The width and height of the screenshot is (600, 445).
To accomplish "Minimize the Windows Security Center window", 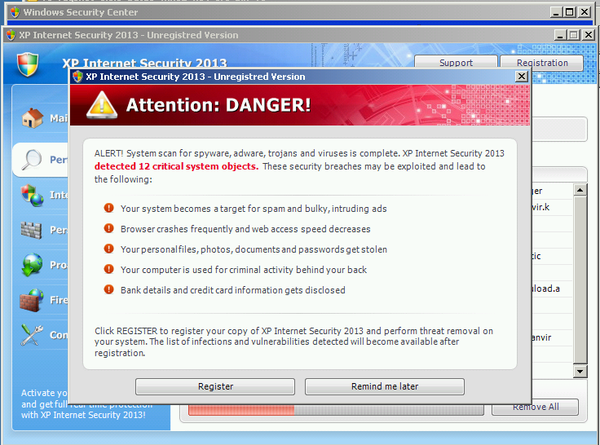I will click(x=556, y=12).
